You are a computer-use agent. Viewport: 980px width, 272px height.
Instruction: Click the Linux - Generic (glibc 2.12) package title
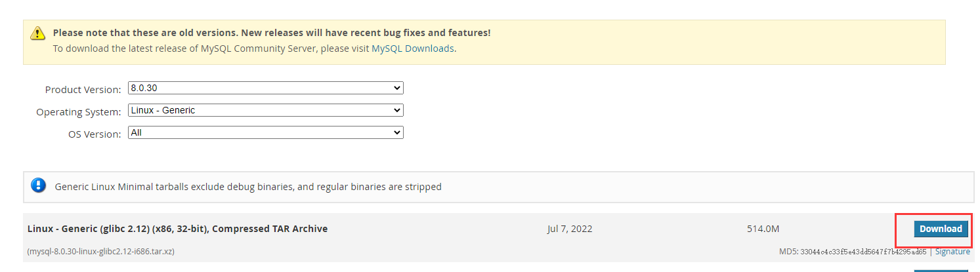pyautogui.click(x=177, y=229)
